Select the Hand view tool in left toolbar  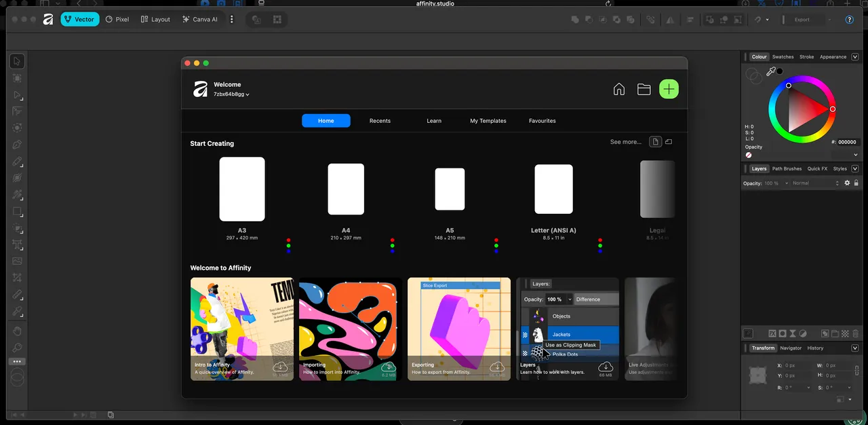18,331
